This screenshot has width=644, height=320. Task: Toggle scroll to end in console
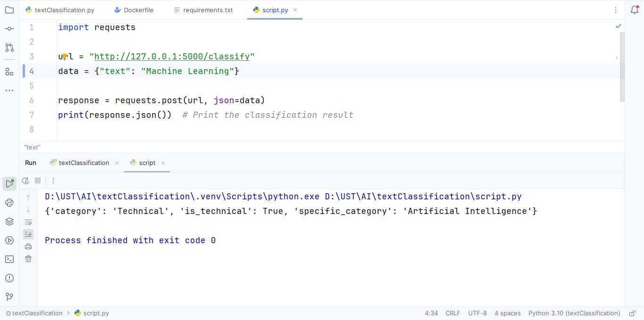pos(28,234)
